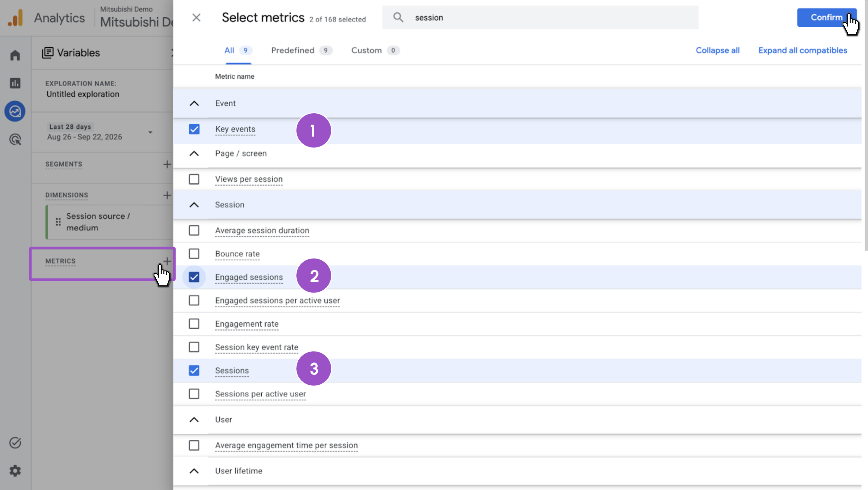
Task: Check the Engagement rate checkbox
Action: tap(194, 324)
